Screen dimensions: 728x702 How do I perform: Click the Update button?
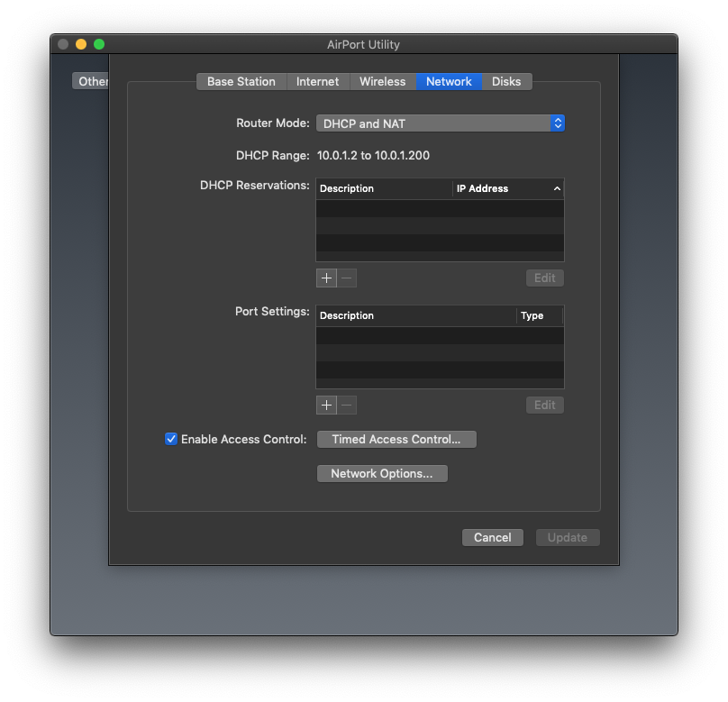point(568,538)
